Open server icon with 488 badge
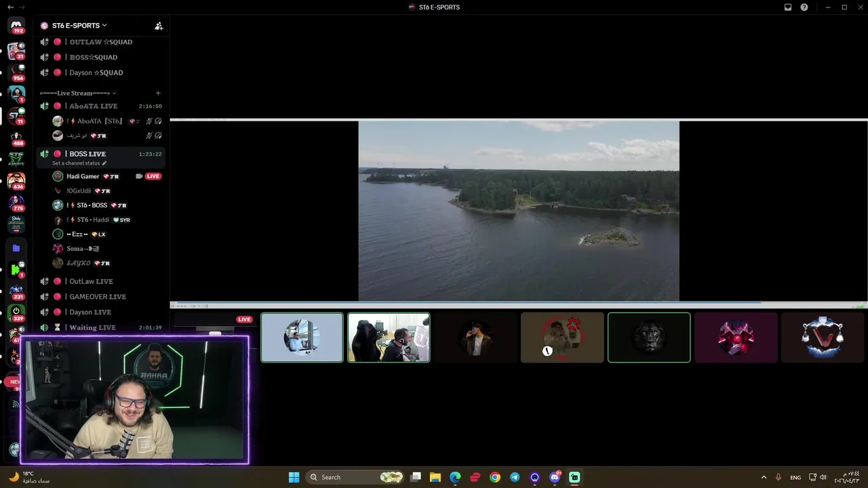The width and height of the screenshot is (868, 488). (17, 138)
